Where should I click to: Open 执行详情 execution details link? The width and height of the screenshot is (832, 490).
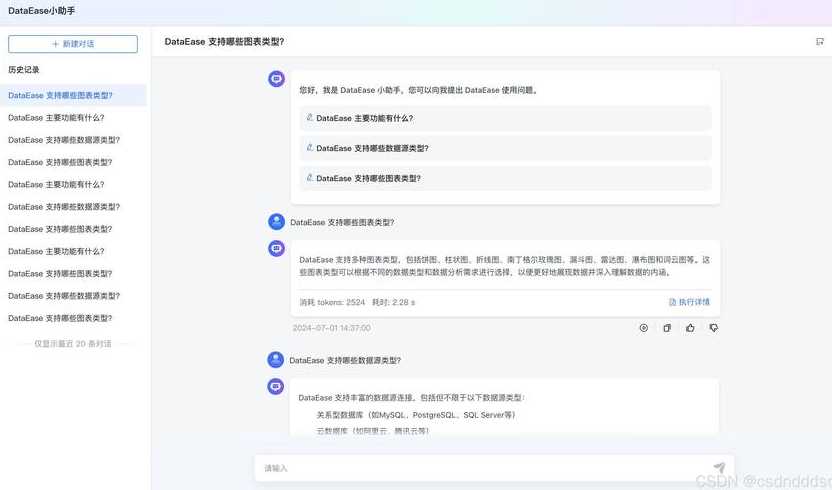point(689,302)
